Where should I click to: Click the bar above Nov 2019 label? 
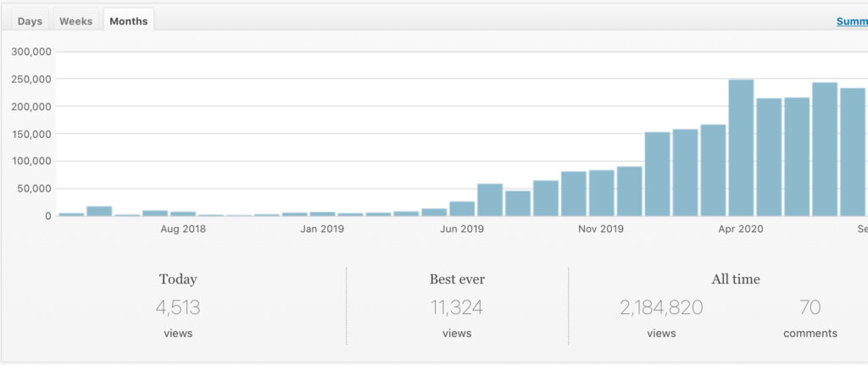601,193
